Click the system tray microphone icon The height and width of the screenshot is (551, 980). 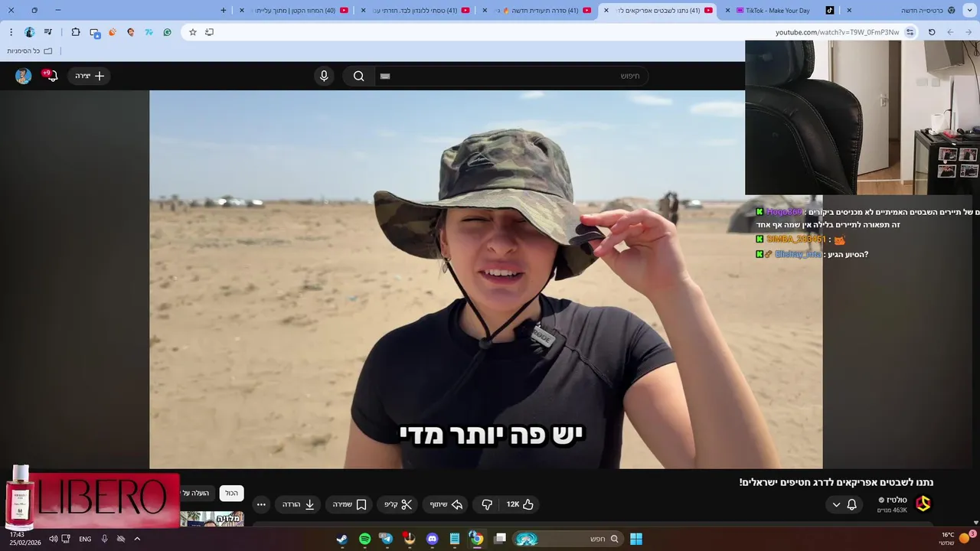[x=104, y=539]
